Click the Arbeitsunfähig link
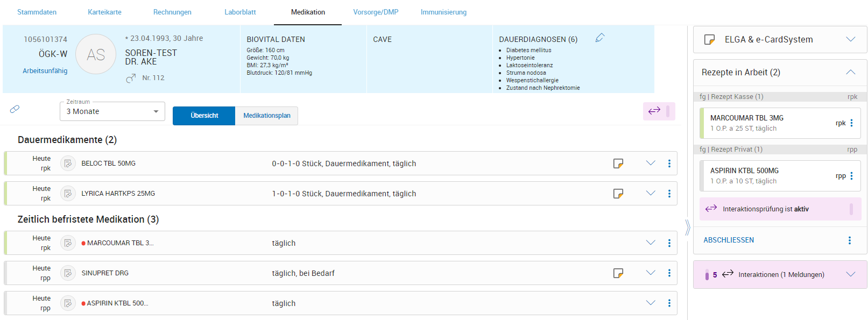The width and height of the screenshot is (868, 320). [45, 71]
